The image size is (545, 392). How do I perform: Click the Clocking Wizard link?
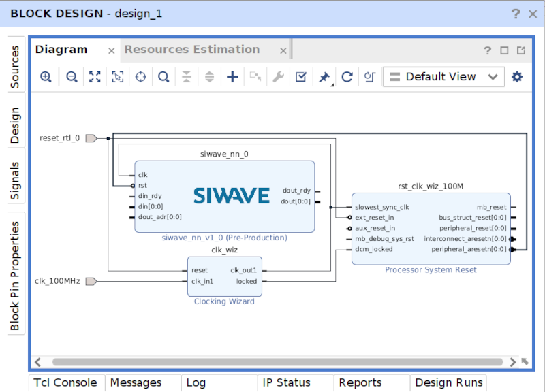[224, 301]
